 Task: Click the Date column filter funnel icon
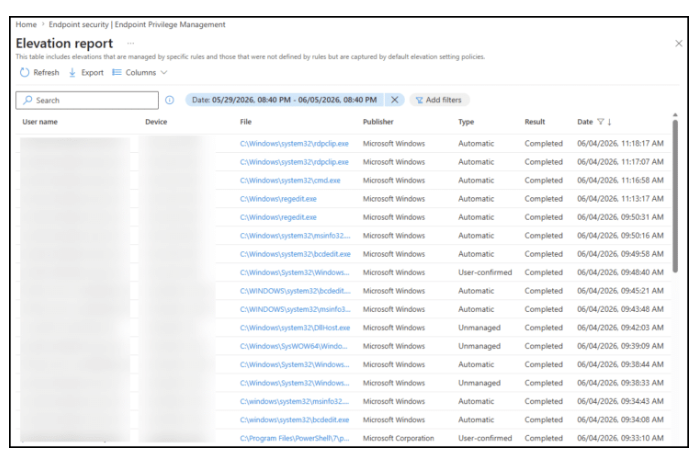point(600,122)
